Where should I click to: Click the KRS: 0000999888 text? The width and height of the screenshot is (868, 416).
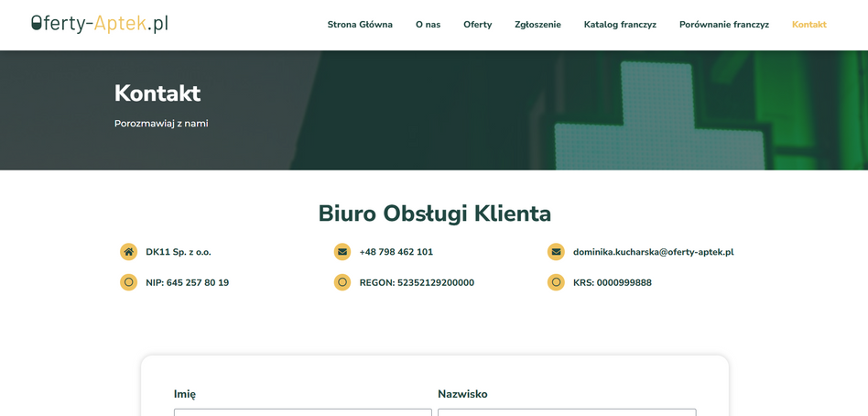pyautogui.click(x=612, y=283)
